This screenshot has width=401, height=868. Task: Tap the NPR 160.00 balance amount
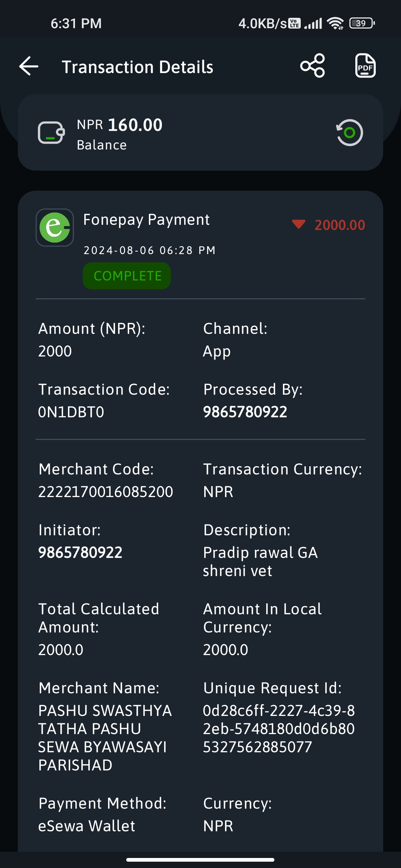120,125
